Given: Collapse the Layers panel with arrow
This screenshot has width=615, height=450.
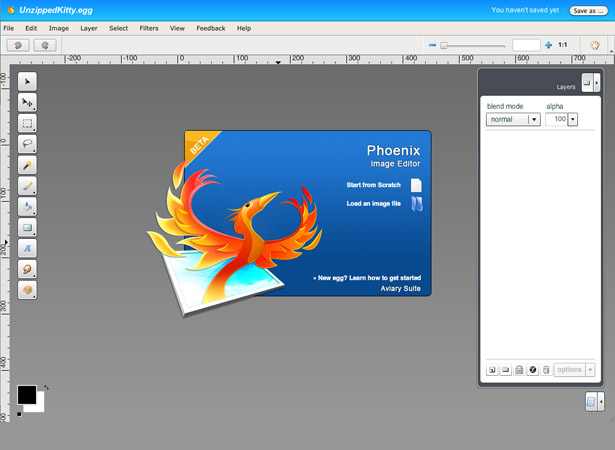Looking at the screenshot, I should coord(597,83).
